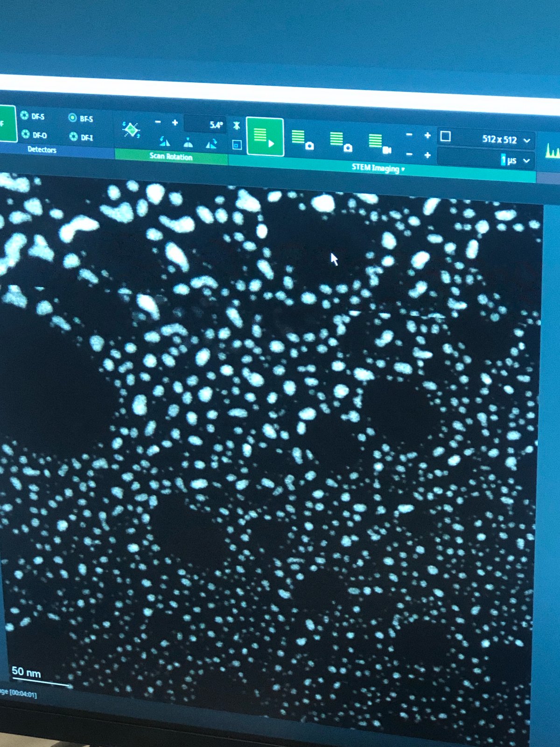Image resolution: width=560 pixels, height=747 pixels.
Task: Open the spectrum histogram icon
Action: (x=552, y=150)
